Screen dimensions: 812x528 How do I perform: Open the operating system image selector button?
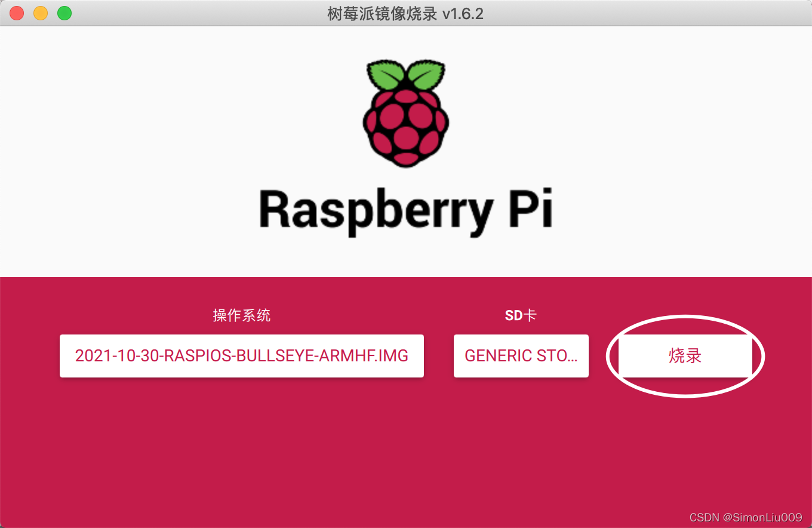point(242,356)
